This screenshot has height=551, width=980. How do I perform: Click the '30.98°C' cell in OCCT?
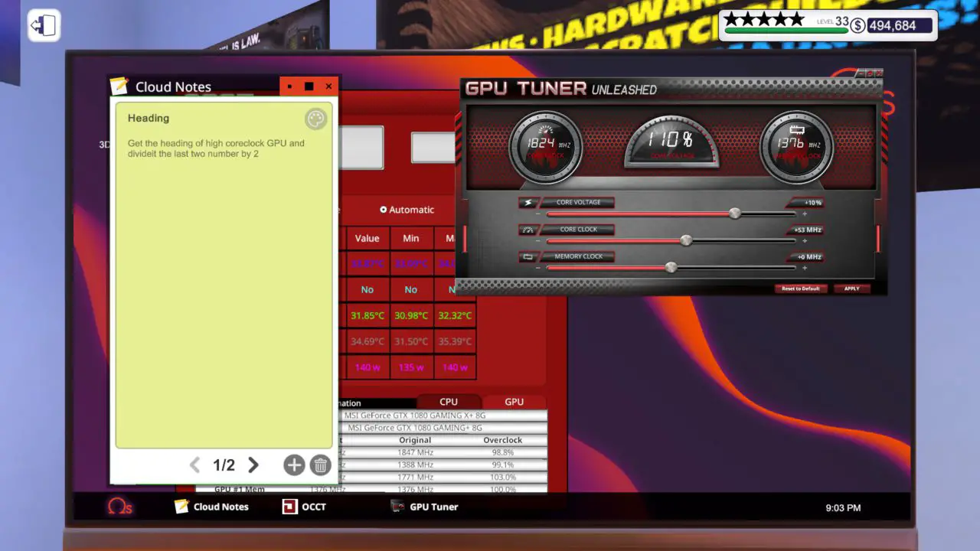coord(411,315)
